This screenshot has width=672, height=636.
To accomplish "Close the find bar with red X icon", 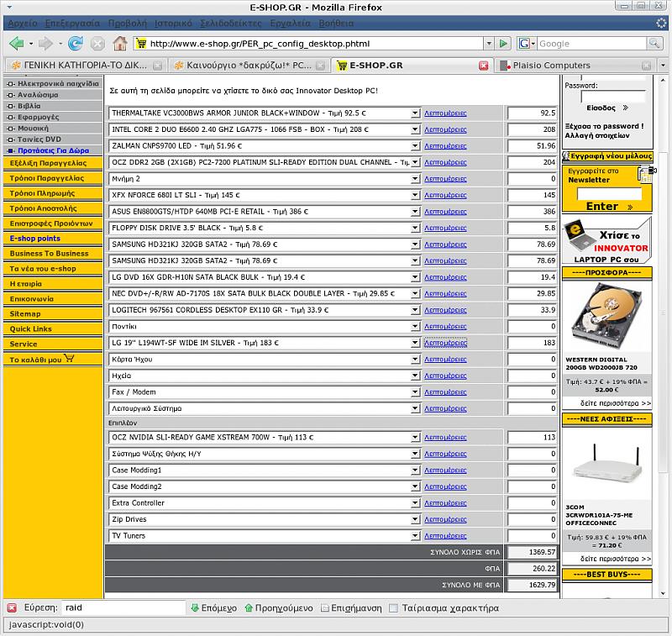I will click(12, 607).
